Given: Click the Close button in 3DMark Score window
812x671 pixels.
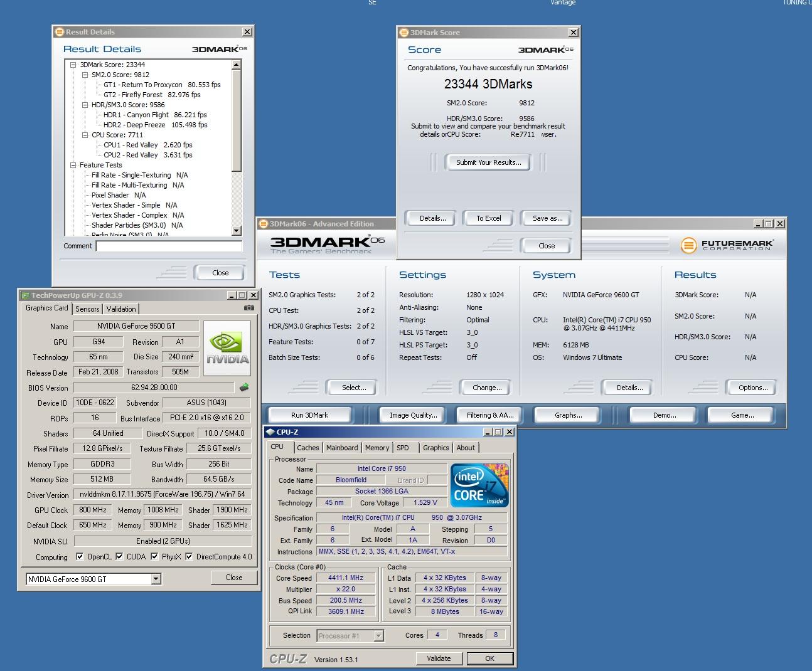Looking at the screenshot, I should (x=547, y=246).
